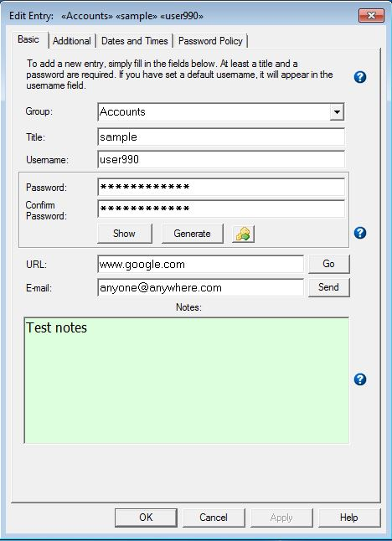Click the help icon beside intro text

360,77
